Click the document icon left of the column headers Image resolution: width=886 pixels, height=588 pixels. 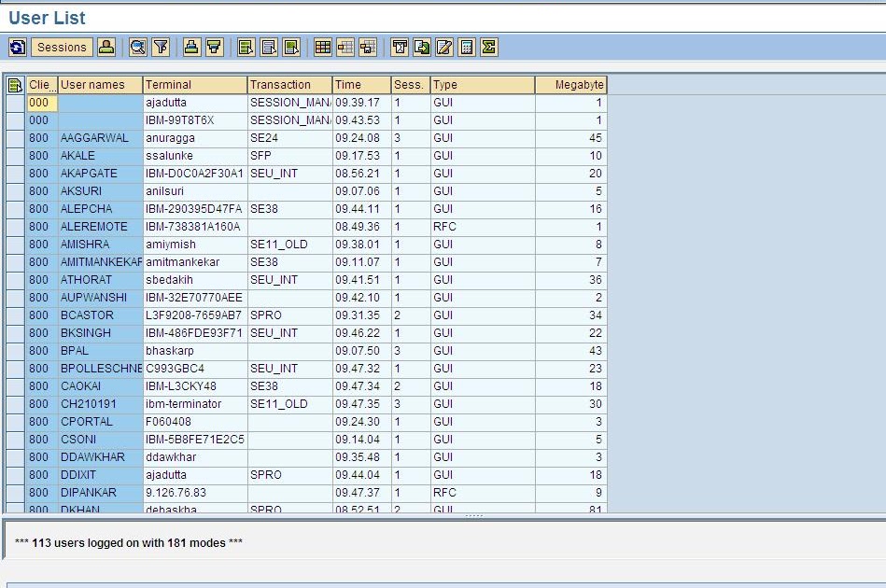click(x=14, y=84)
